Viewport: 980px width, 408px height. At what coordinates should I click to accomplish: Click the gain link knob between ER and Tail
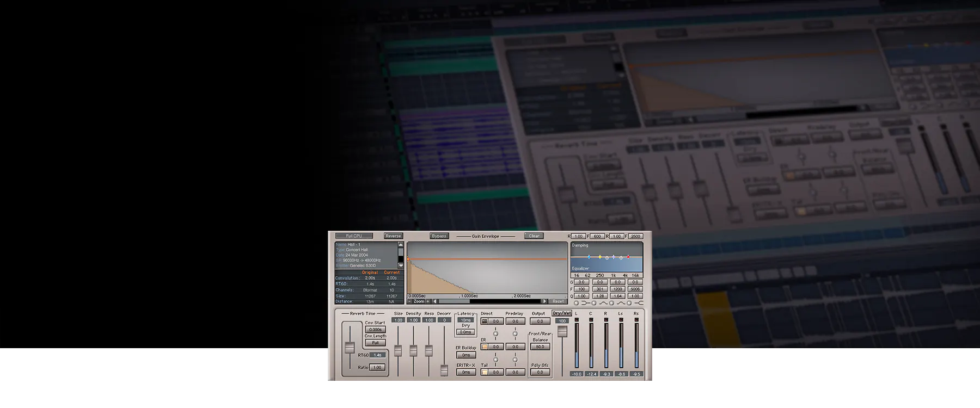[495, 360]
